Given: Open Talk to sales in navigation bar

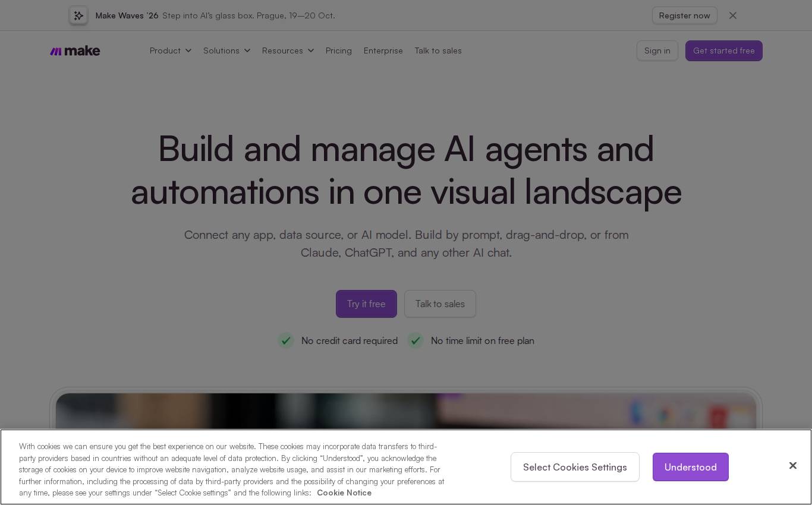Looking at the screenshot, I should (438, 50).
